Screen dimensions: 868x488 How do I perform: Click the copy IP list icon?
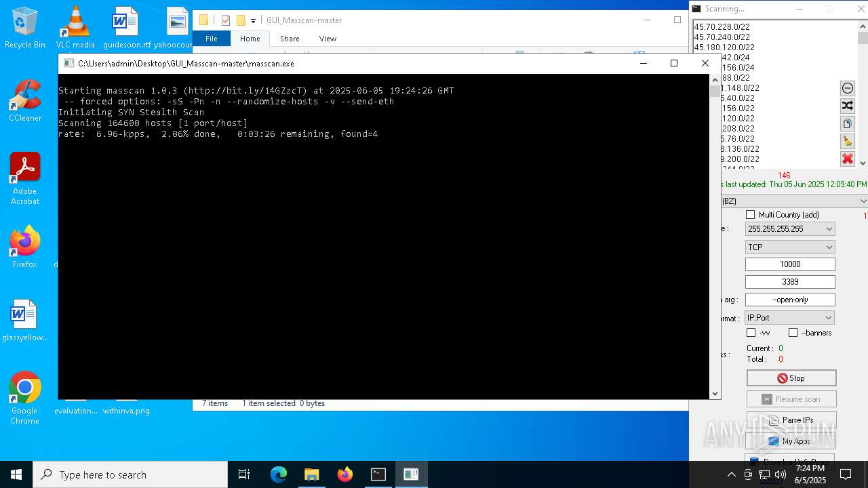(x=848, y=123)
